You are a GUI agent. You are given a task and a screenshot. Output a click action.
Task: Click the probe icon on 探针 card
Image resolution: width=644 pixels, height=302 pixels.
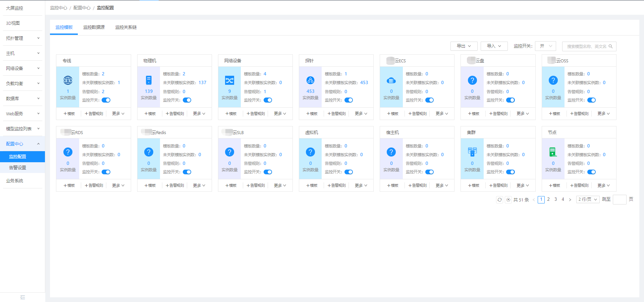point(310,80)
